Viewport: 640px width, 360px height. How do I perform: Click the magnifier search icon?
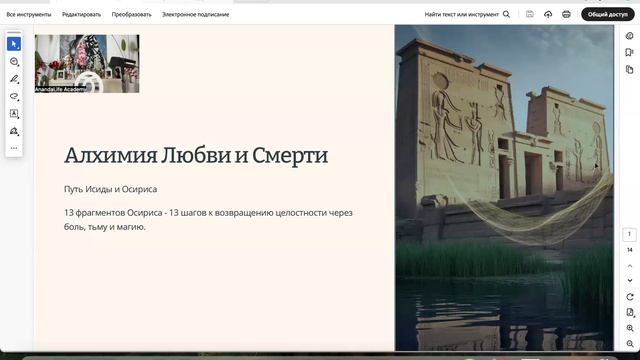point(507,14)
